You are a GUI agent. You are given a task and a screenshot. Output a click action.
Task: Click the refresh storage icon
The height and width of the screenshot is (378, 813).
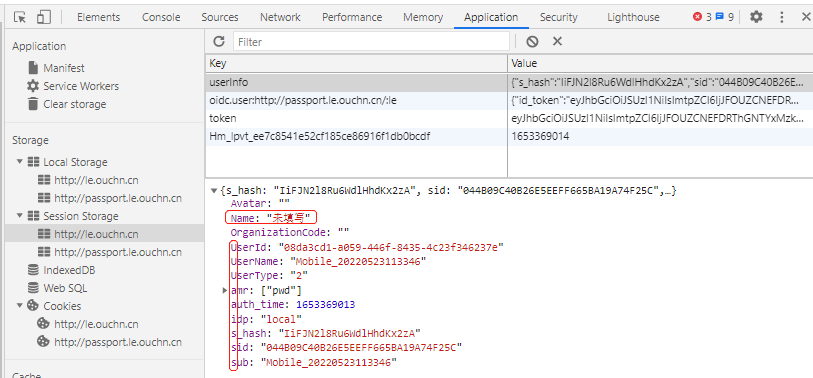(219, 41)
